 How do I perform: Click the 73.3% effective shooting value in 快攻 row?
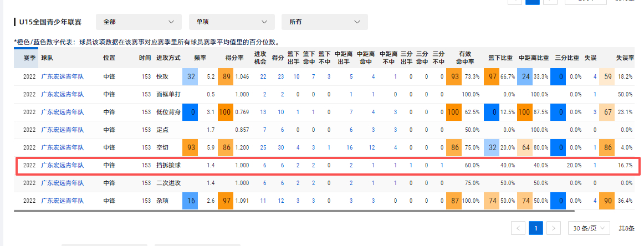coord(472,77)
